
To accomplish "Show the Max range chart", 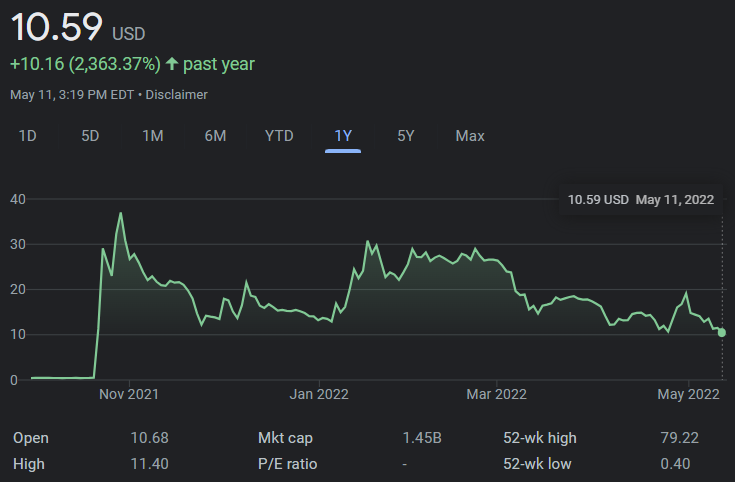I will pyautogui.click(x=470, y=136).
